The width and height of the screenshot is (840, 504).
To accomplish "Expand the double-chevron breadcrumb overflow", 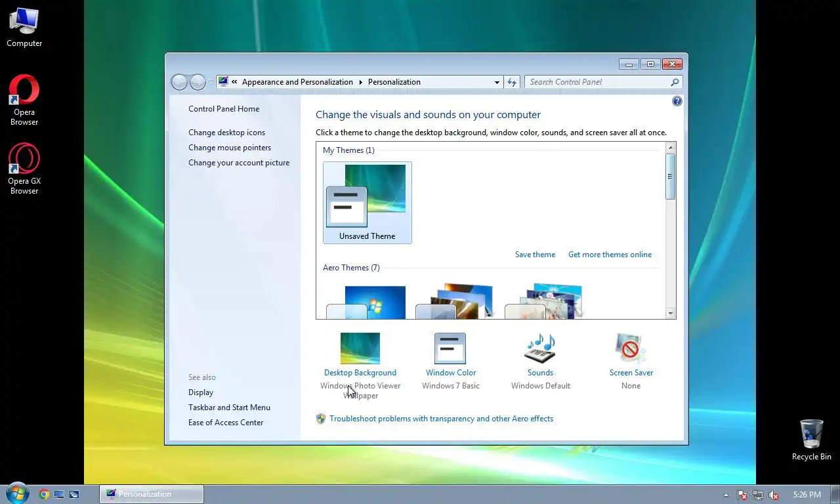I will pyautogui.click(x=234, y=82).
